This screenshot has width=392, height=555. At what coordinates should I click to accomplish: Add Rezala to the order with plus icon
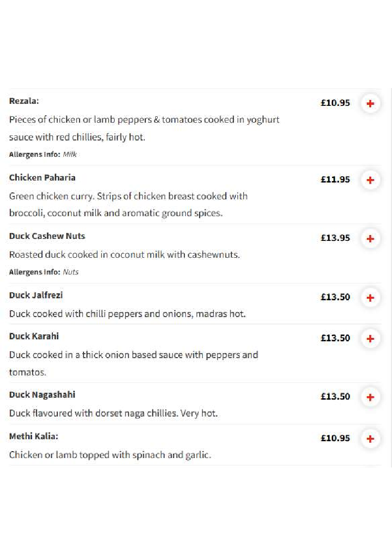(x=370, y=104)
